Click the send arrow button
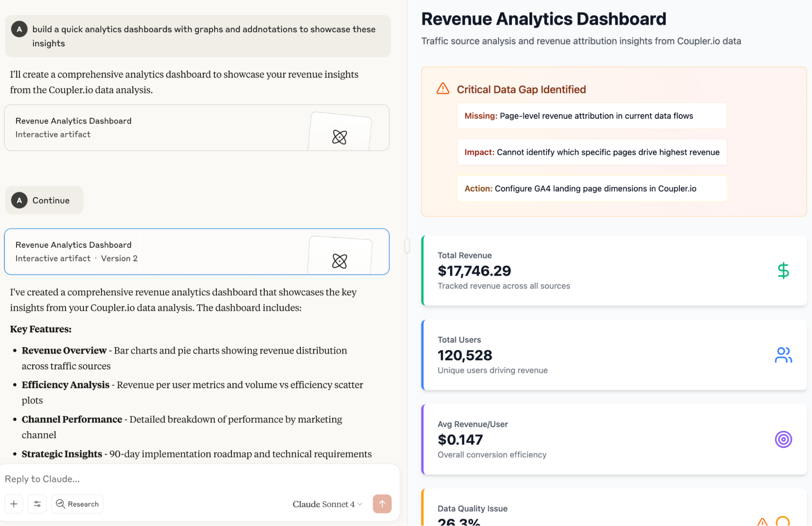 [381, 504]
